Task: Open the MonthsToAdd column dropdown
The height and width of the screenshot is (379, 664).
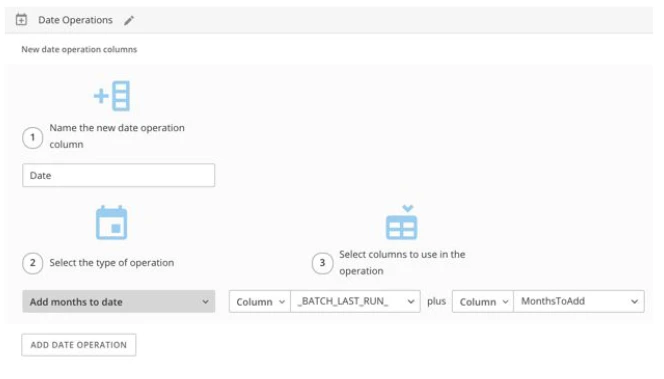Action: click(579, 302)
